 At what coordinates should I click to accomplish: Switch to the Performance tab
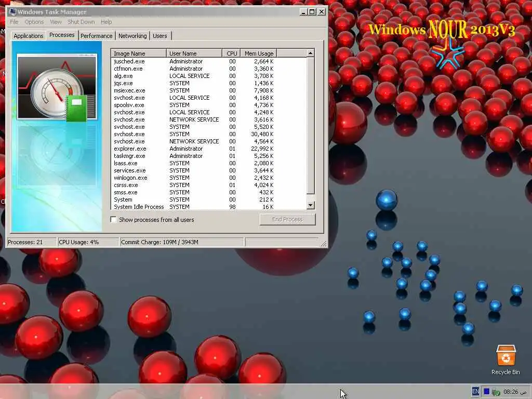pos(96,36)
